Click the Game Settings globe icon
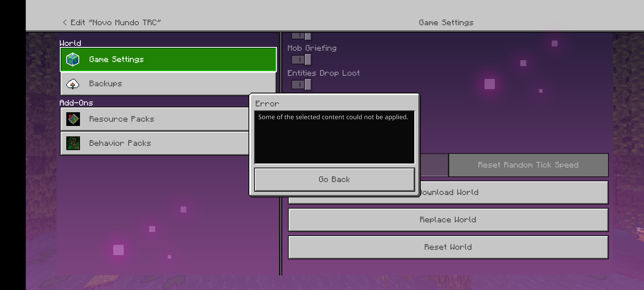644x290 pixels. click(x=73, y=59)
